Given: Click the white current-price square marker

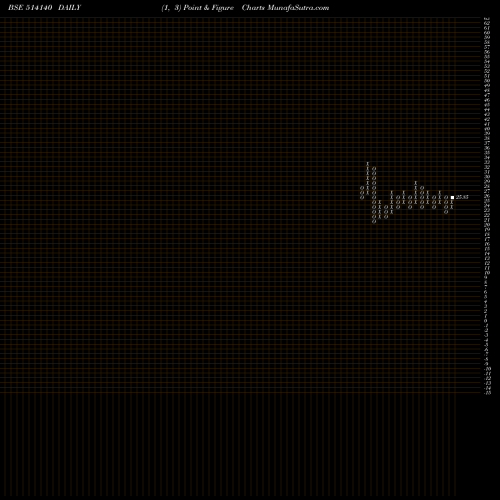Looking at the screenshot, I should pos(452,197).
